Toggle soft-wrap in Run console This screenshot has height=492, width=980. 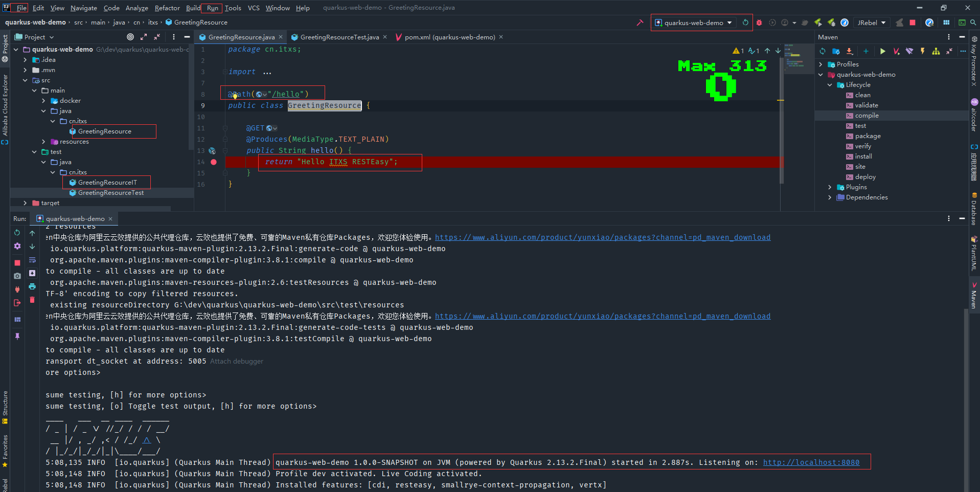click(x=32, y=260)
